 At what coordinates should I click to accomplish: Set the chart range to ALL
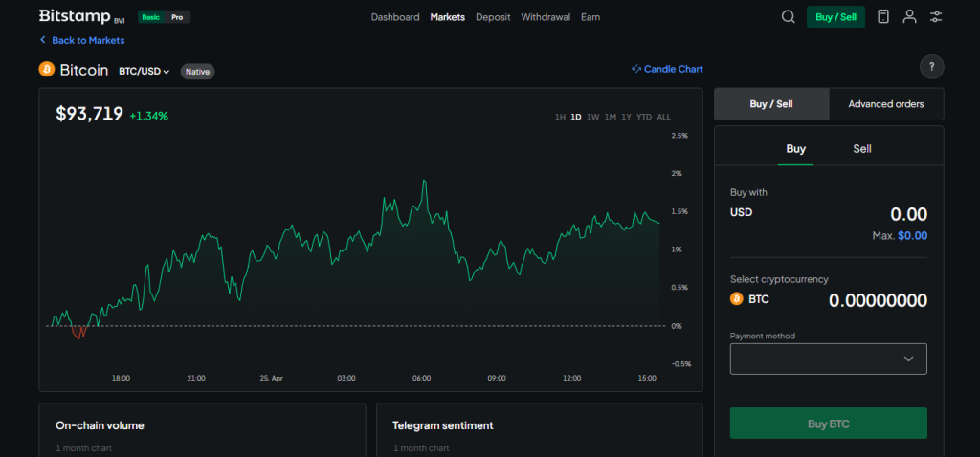pyautogui.click(x=664, y=117)
